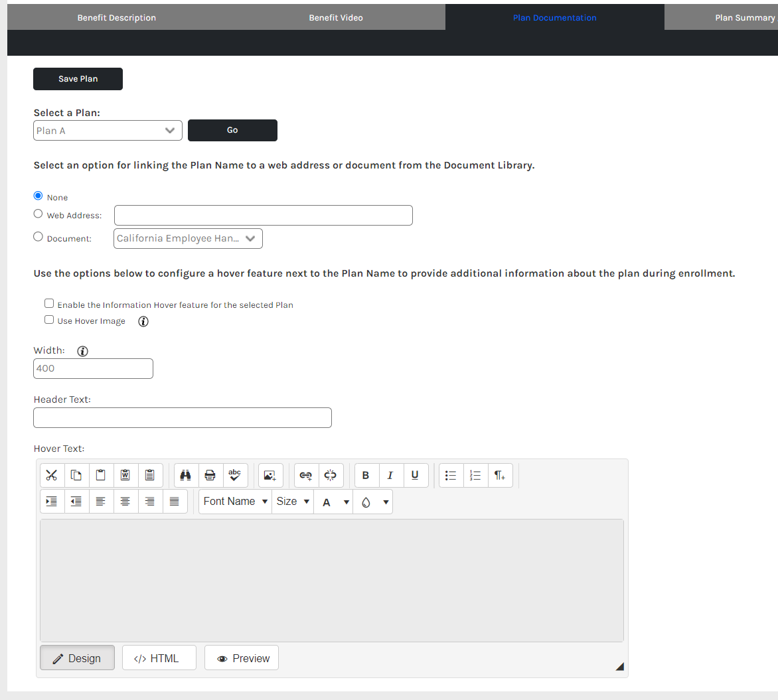778x700 pixels.
Task: Click the Cut scissors icon in editor
Action: pyautogui.click(x=52, y=475)
